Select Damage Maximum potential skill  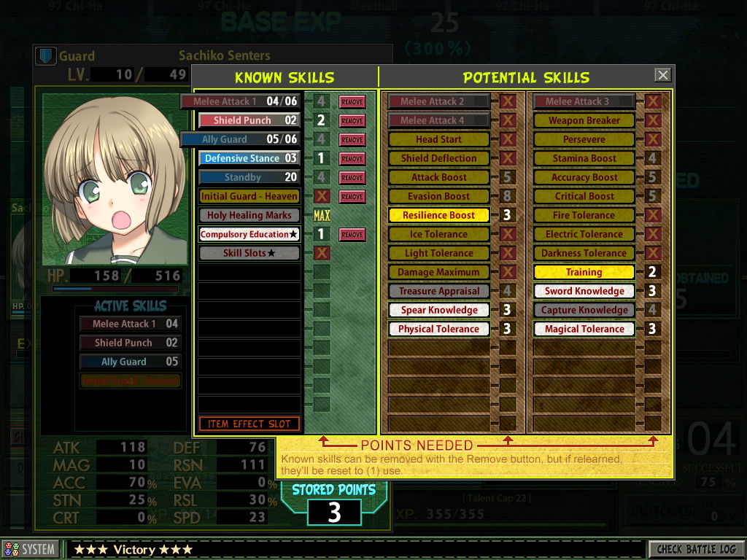(x=438, y=272)
